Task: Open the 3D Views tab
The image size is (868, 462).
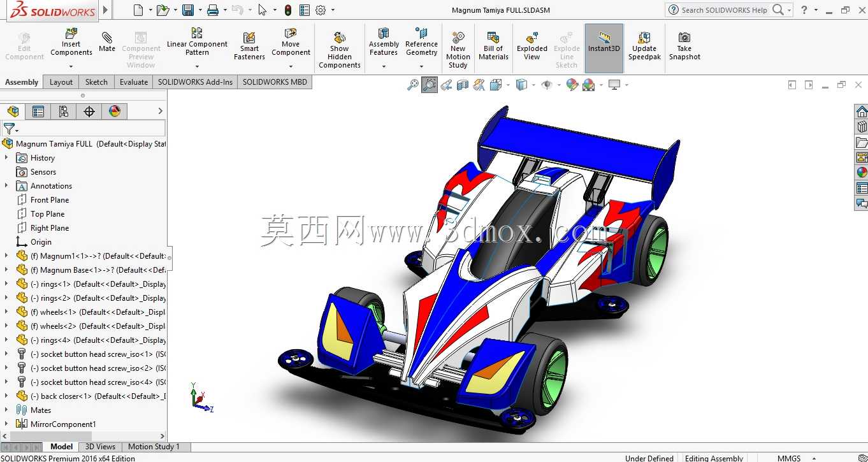Action: click(100, 447)
